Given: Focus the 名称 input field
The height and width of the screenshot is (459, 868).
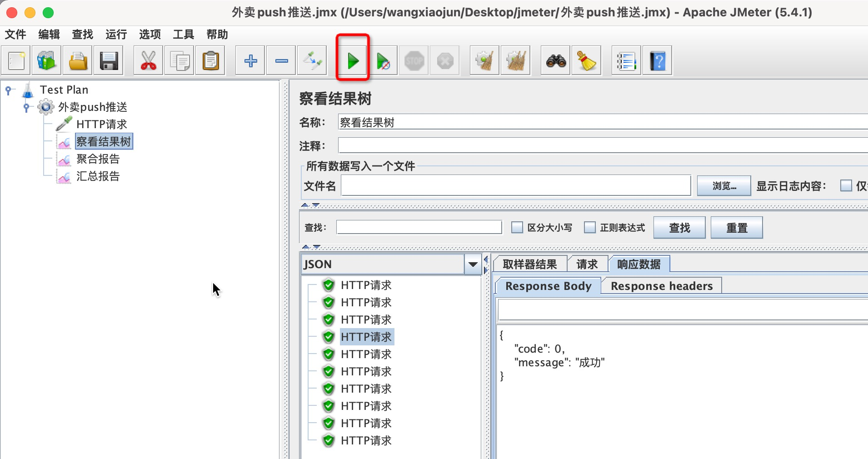Looking at the screenshot, I should [603, 122].
